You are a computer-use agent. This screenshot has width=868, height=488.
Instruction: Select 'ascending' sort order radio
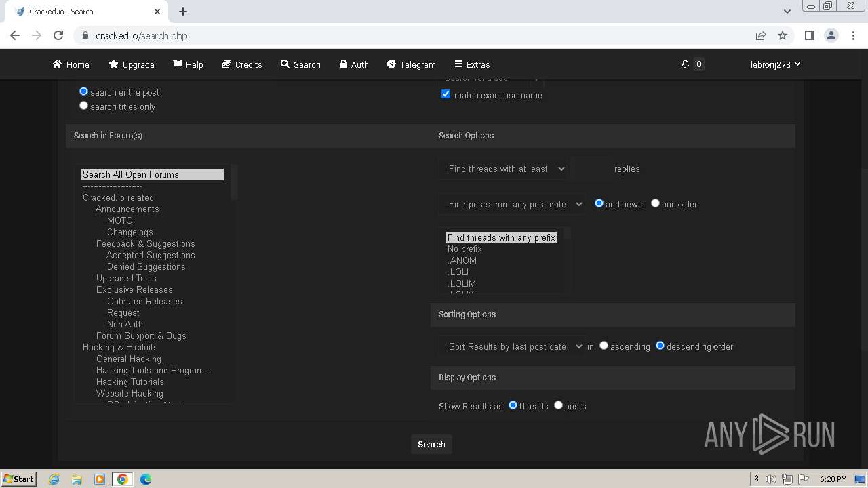point(604,346)
